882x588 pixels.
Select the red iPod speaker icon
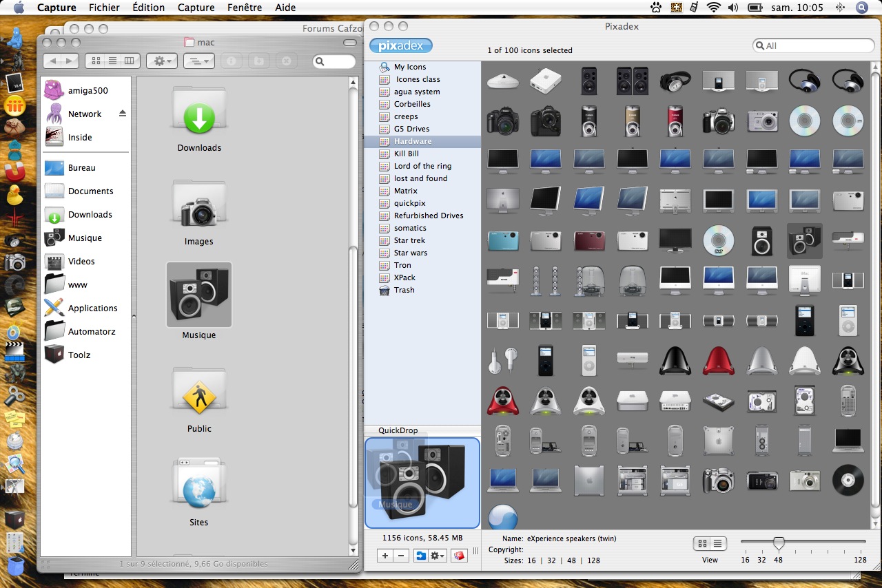pyautogui.click(x=675, y=120)
